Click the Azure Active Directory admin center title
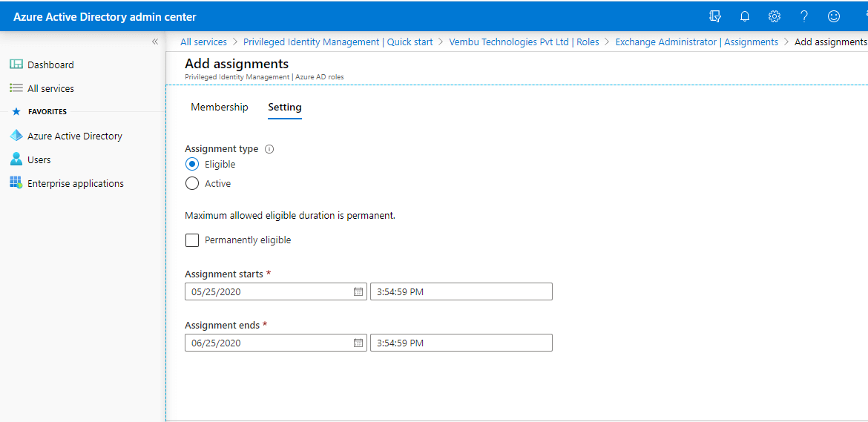 (105, 17)
